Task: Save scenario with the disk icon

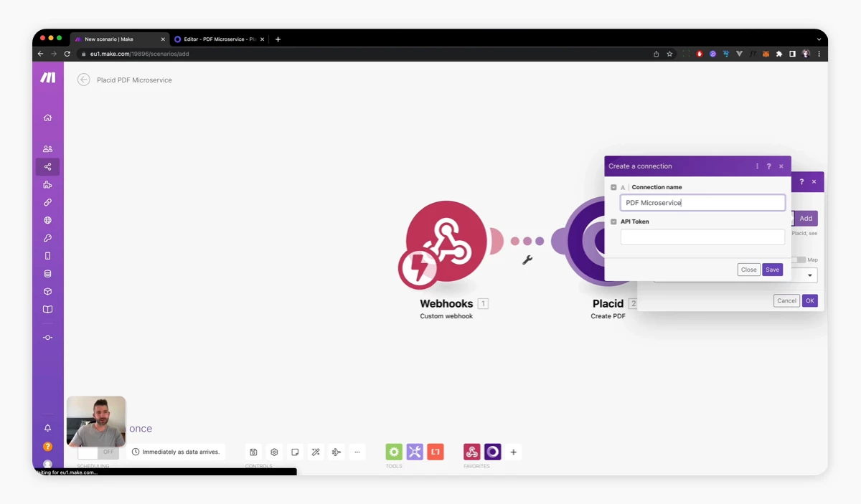Action: [253, 452]
